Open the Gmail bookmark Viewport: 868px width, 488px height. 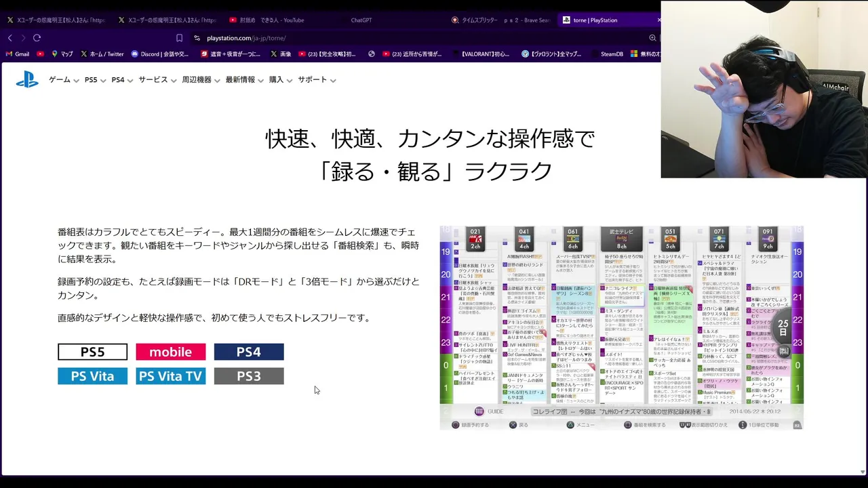pyautogui.click(x=18, y=54)
